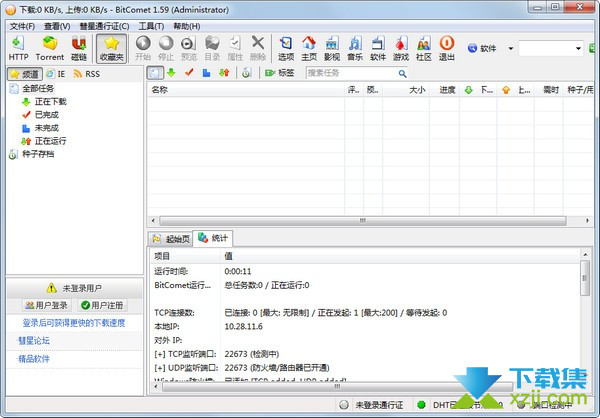Screen dimensions: 600x418
Task: Open task Properties (属性) icon
Action: pos(235,48)
